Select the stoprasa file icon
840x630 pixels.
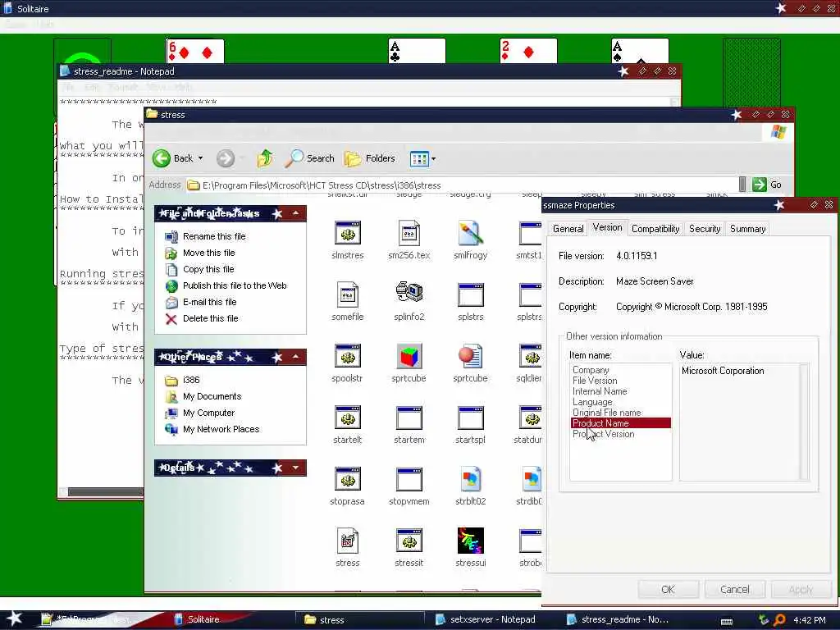[x=347, y=479]
